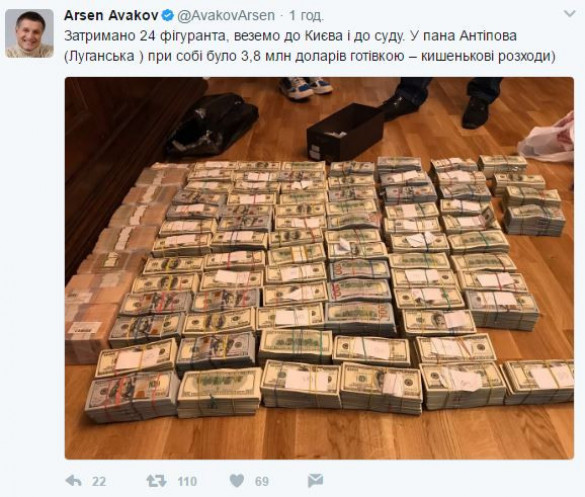
Task: Click the black shoebox in the photo
Action: (345, 131)
